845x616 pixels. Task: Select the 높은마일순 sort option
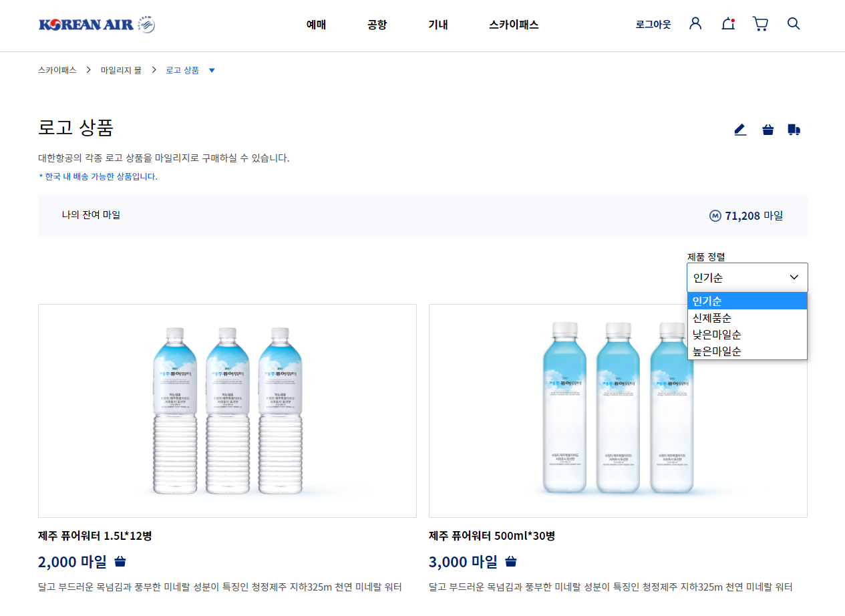tap(747, 351)
